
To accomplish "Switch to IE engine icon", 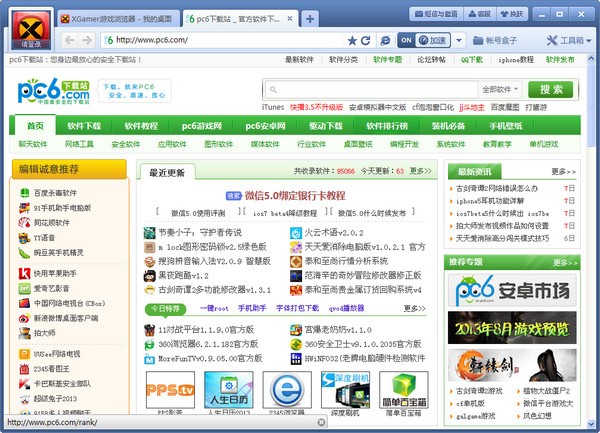I will (385, 41).
